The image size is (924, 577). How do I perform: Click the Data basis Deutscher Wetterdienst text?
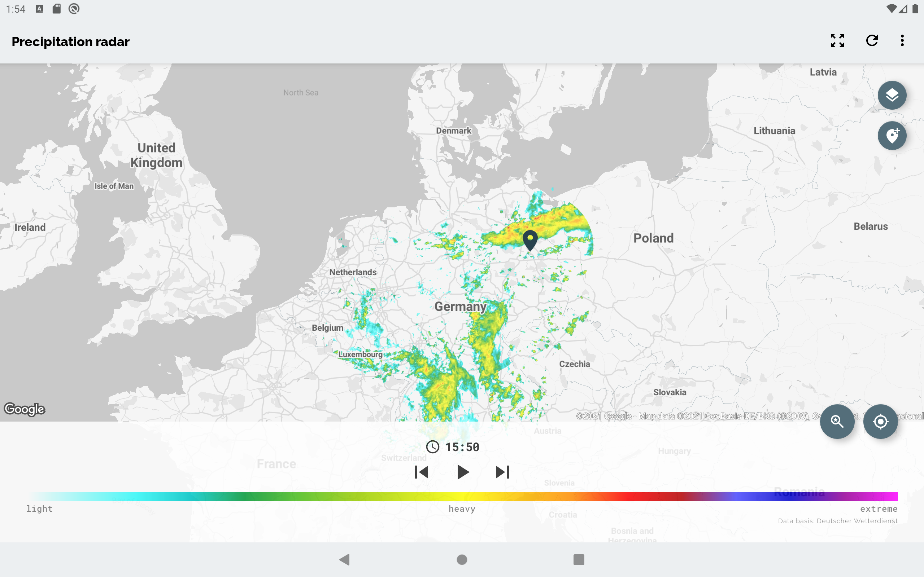(x=838, y=521)
